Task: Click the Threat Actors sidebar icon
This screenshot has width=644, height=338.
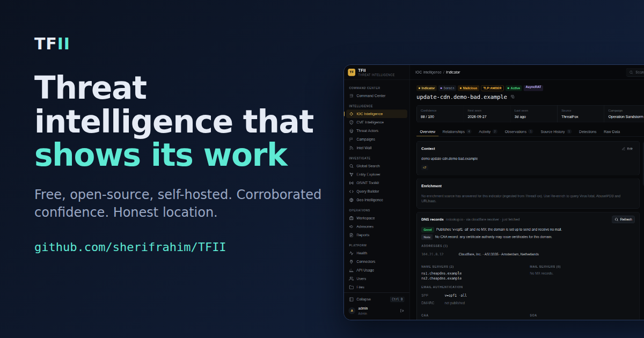Action: coord(352,131)
